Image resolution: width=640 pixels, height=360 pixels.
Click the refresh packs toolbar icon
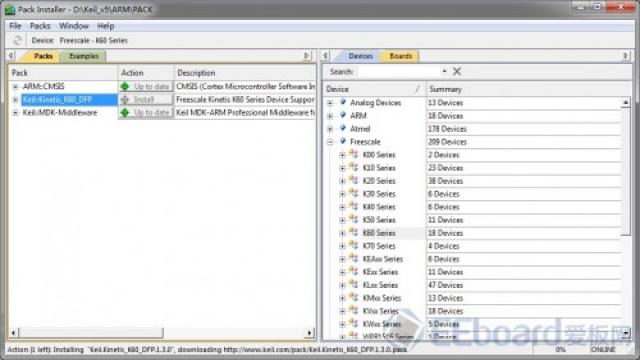tap(17, 40)
